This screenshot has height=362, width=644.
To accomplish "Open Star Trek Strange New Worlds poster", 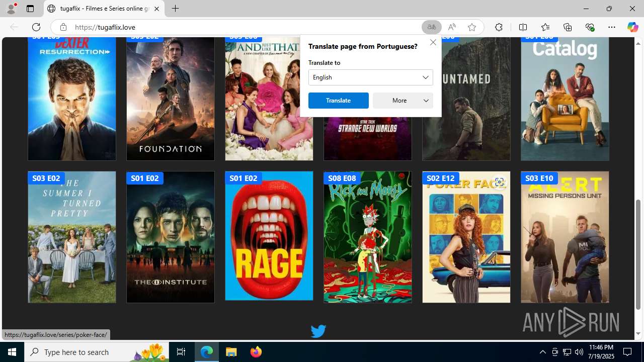I will point(368,138).
